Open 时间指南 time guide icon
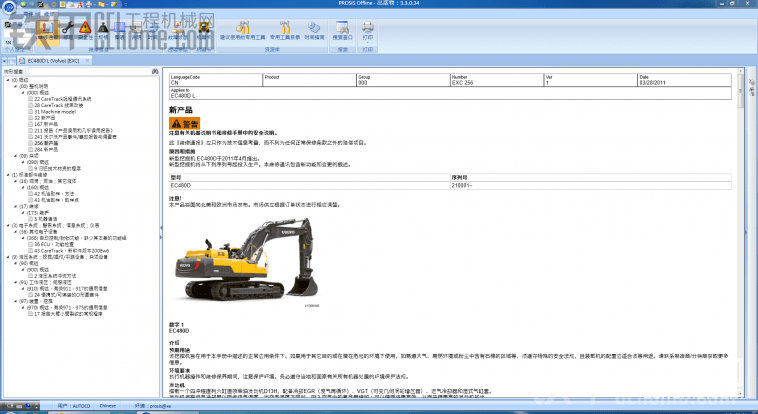 [314, 30]
